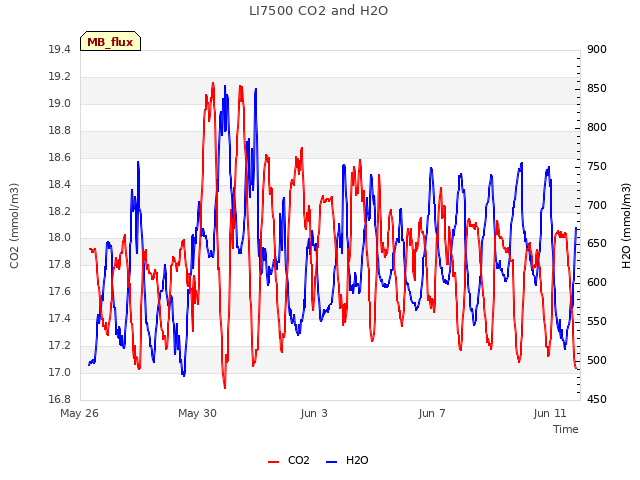Click the Jun 7 x-axis tick label
Image resolution: width=640 pixels, height=480 pixels.
tap(432, 413)
